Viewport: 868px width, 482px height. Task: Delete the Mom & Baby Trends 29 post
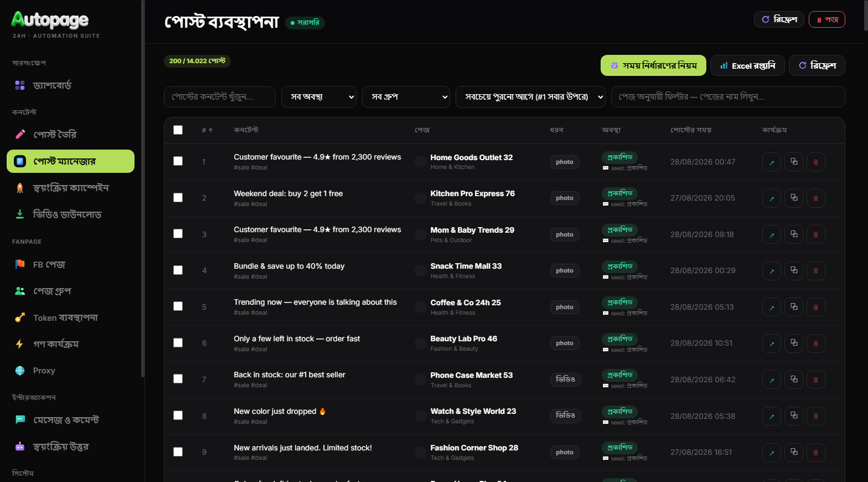pyautogui.click(x=816, y=235)
